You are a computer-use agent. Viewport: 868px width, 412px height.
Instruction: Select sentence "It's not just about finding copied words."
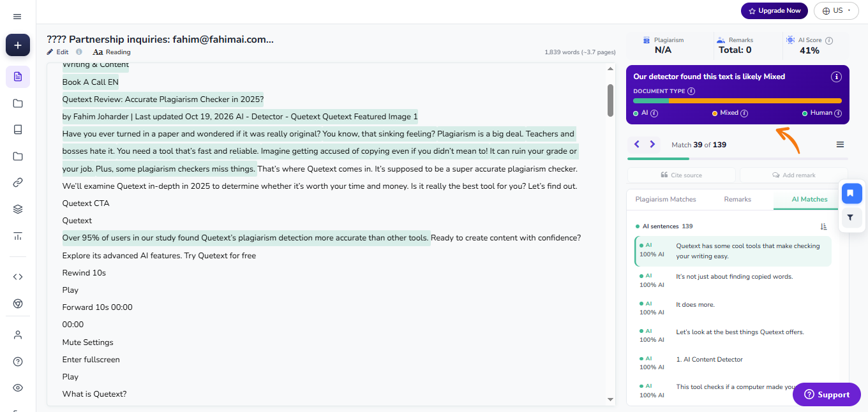tap(733, 277)
